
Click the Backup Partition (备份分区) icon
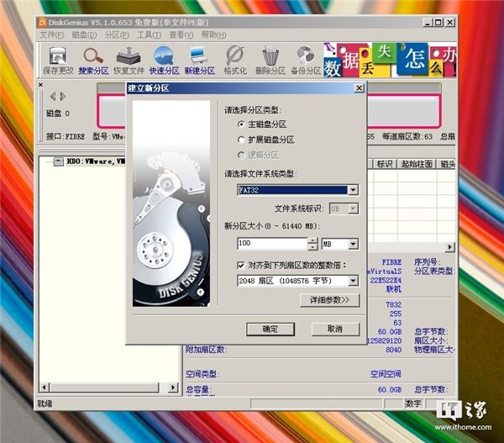[x=306, y=61]
